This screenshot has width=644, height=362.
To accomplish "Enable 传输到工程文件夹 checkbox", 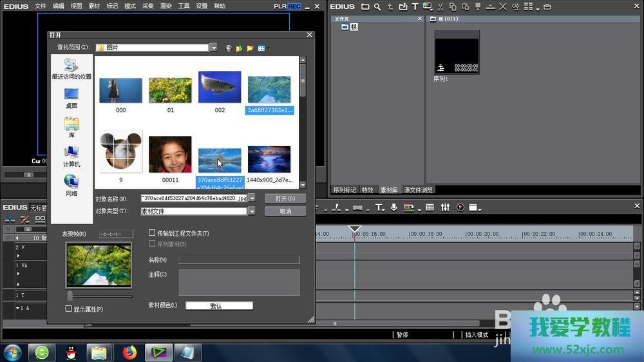I will pyautogui.click(x=152, y=233).
